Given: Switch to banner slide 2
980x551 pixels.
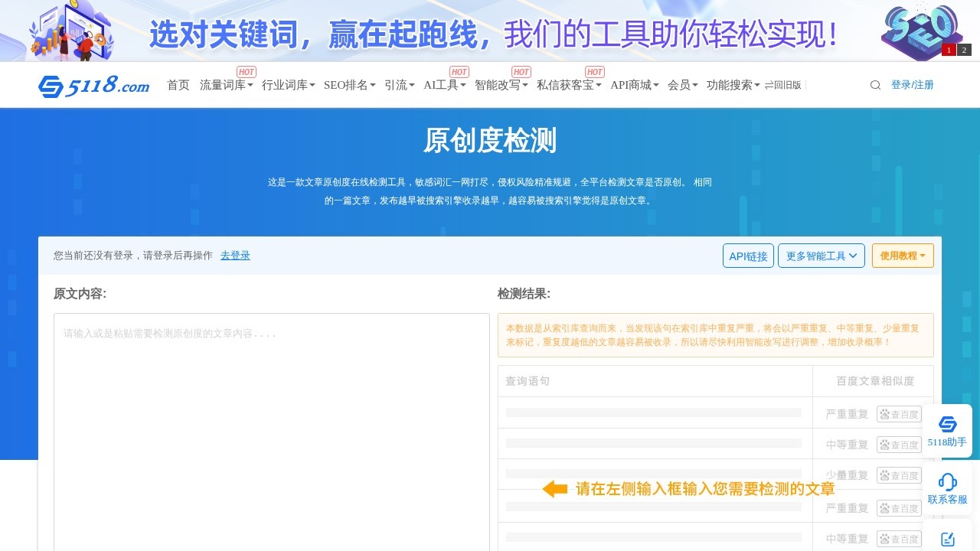Looking at the screenshot, I should 964,50.
